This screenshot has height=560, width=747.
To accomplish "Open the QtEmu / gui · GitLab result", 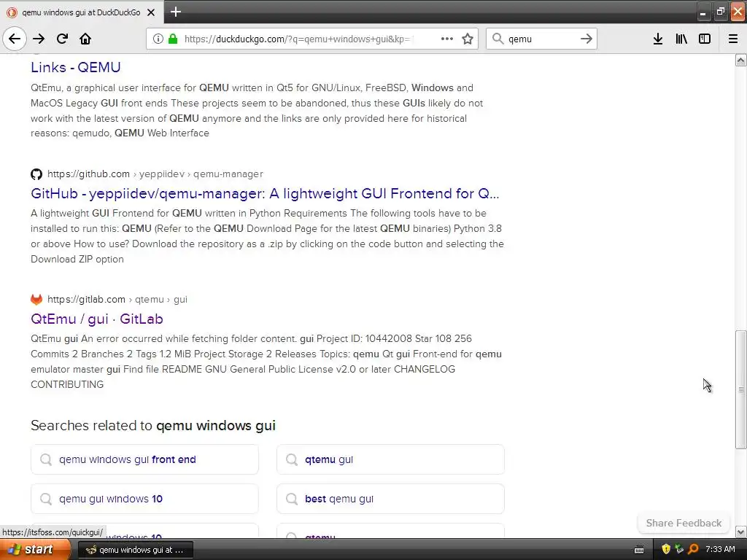I will pos(97,319).
